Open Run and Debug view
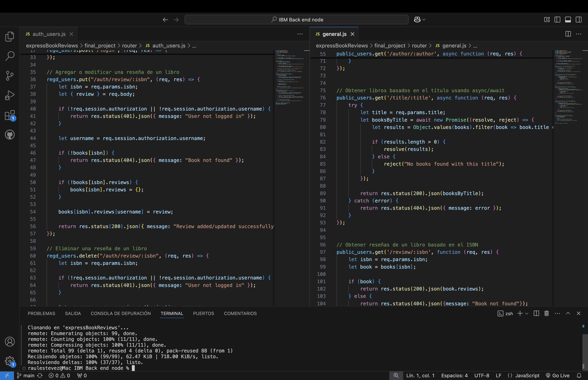The height and width of the screenshot is (380, 588). [10, 95]
